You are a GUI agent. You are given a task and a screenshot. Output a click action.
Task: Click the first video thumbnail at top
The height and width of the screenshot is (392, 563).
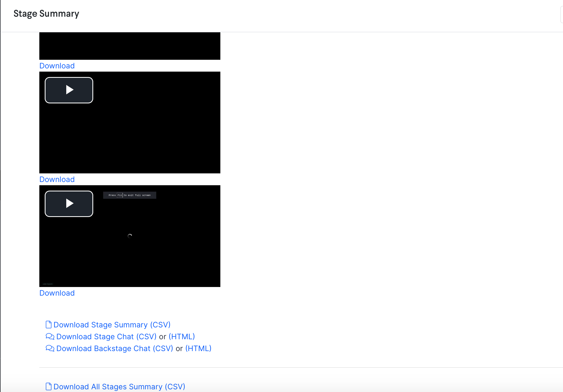pos(130,46)
